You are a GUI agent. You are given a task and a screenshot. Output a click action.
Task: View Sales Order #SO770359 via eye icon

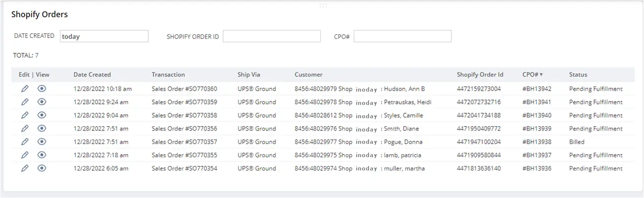point(42,102)
